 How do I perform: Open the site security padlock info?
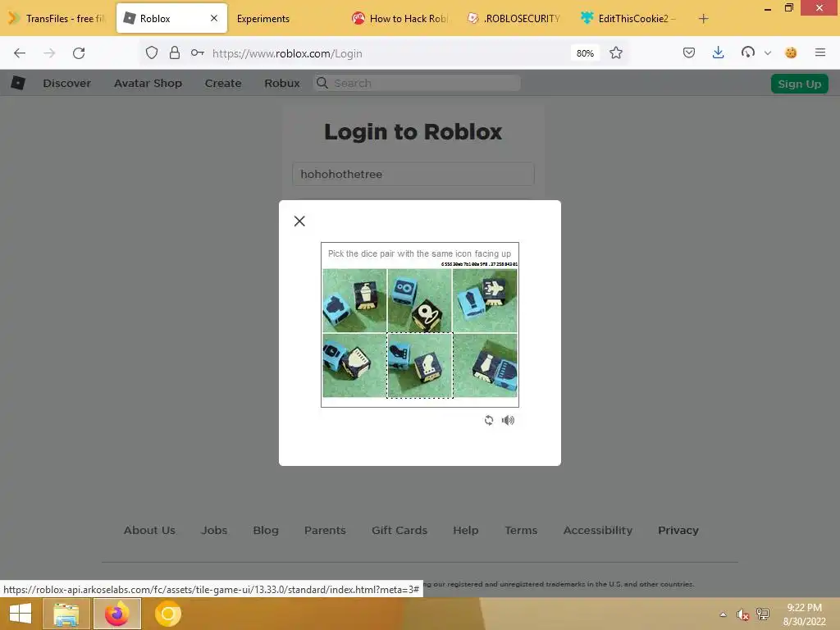pos(175,52)
